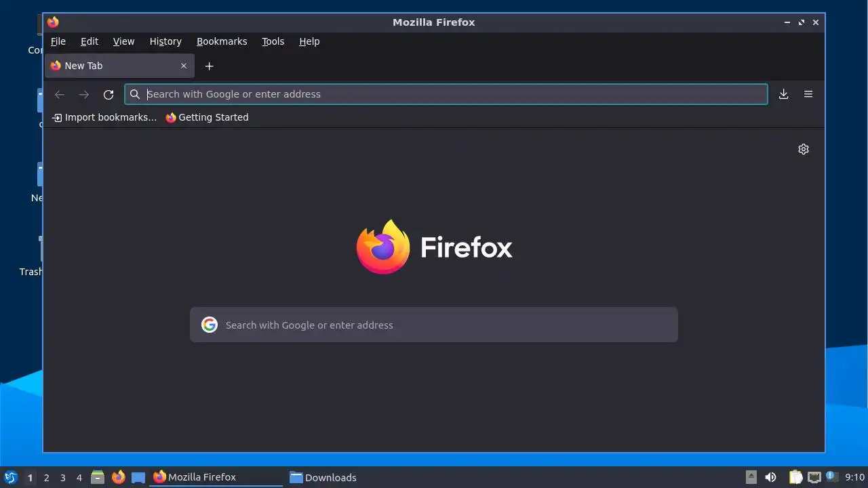Open the Bookmarks menu
The width and height of the screenshot is (868, 488).
pos(222,41)
